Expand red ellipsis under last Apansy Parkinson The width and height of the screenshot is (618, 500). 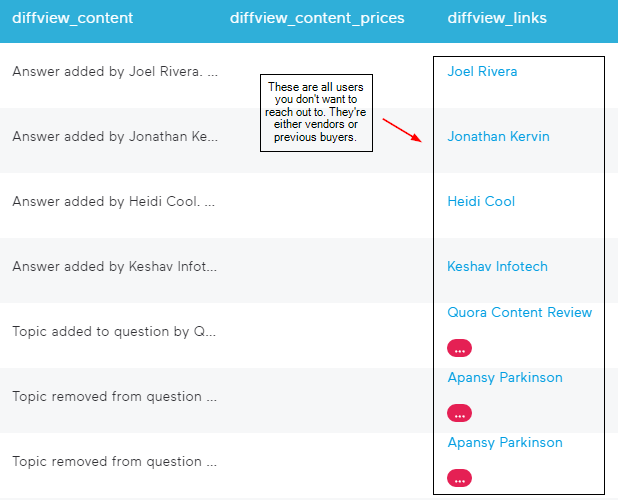460,478
